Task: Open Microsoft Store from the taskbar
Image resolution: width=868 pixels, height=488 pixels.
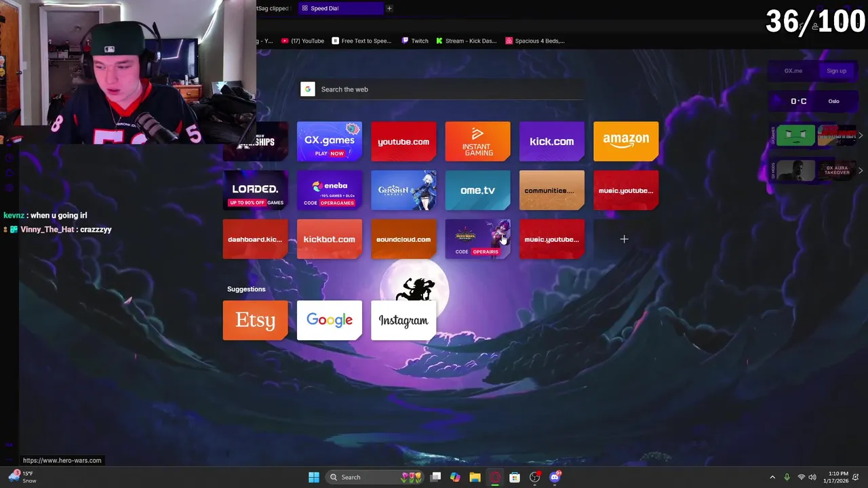Action: tap(515, 477)
